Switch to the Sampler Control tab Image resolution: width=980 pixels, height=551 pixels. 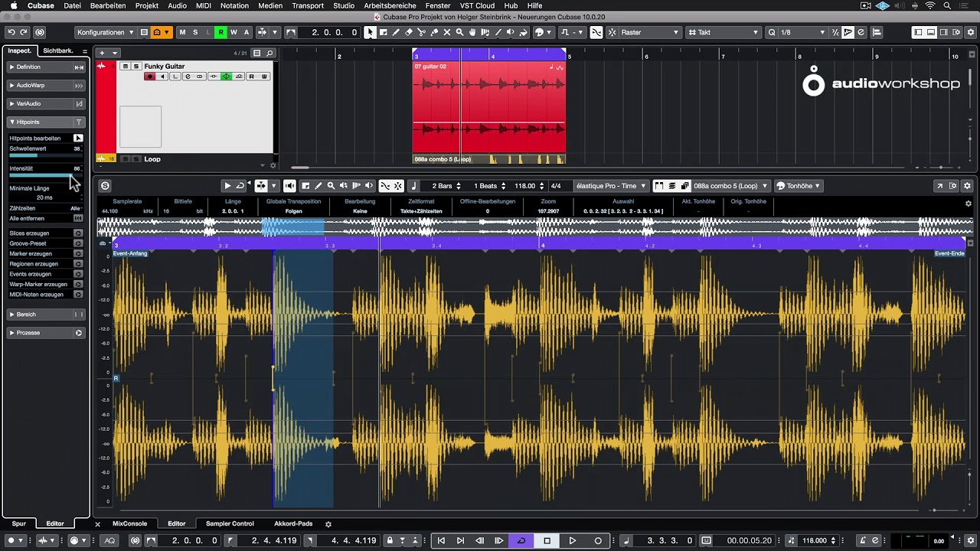click(x=230, y=524)
